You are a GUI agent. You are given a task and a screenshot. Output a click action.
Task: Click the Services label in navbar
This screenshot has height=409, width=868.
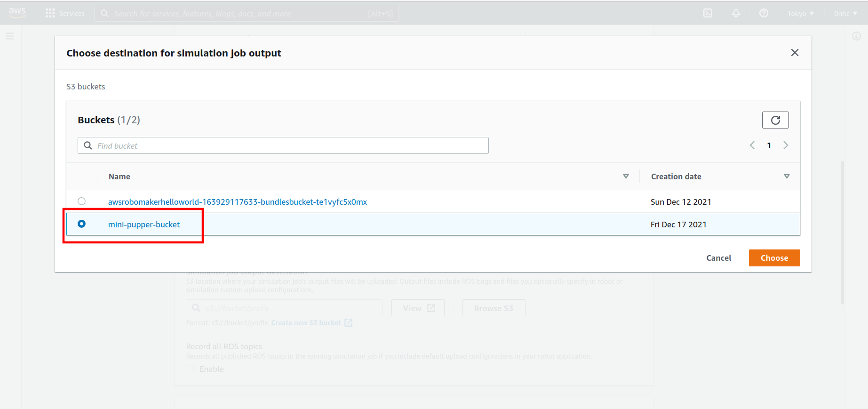pyautogui.click(x=72, y=14)
